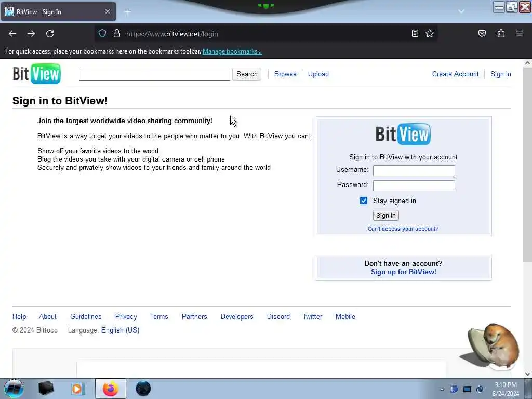Open the Terms footer link

[x=159, y=316]
